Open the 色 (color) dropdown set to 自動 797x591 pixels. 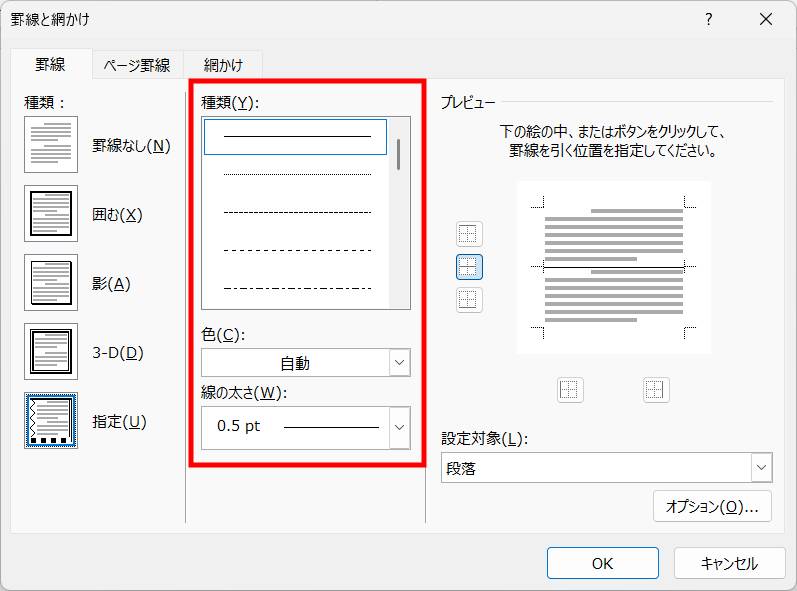click(x=305, y=363)
